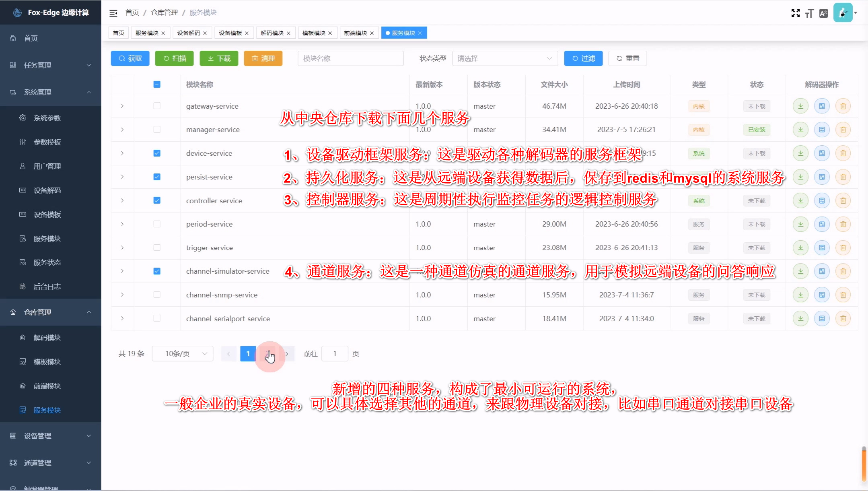Image resolution: width=868 pixels, height=491 pixels.
Task: Click the orange 清理 button
Action: tap(263, 58)
